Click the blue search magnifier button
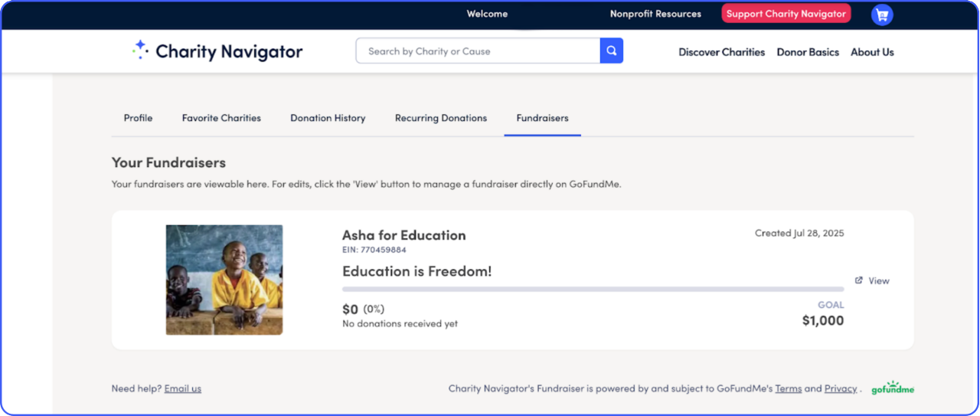The image size is (980, 416). coord(611,51)
